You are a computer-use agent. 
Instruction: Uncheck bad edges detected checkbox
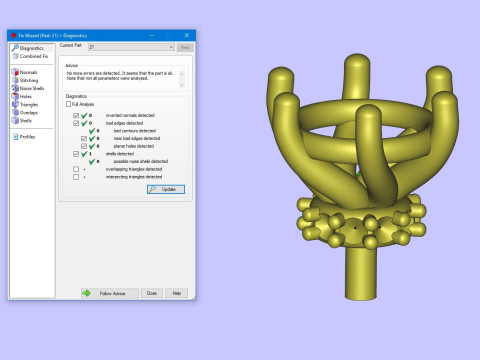pyautogui.click(x=76, y=123)
